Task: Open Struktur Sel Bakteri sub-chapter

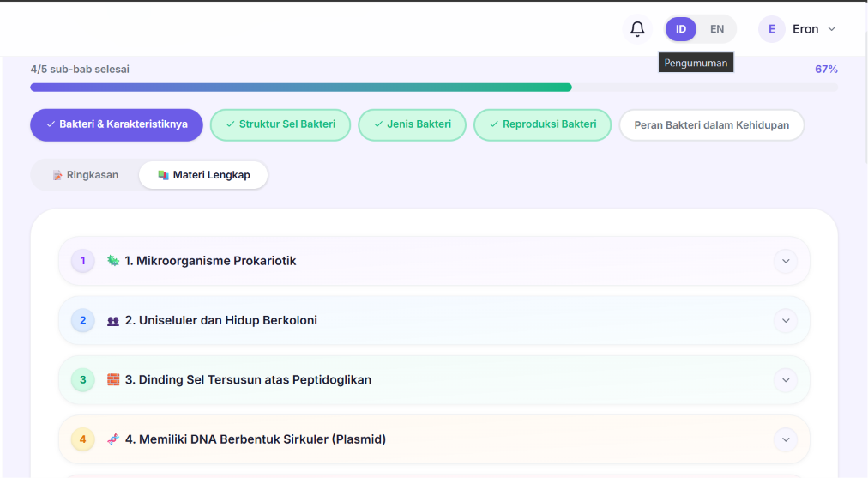Action: click(x=280, y=124)
